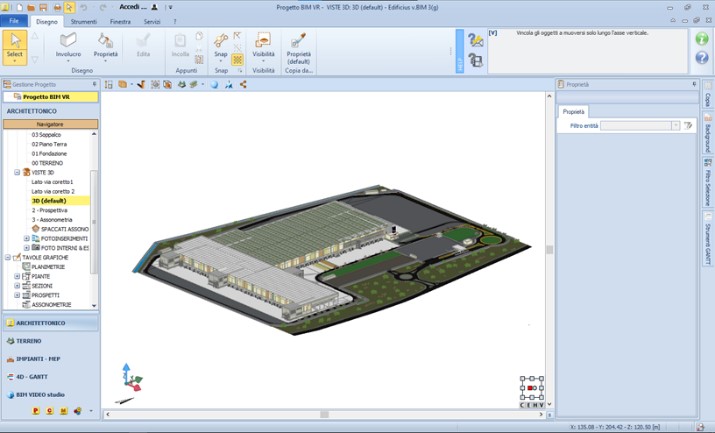The width and height of the screenshot is (715, 433).
Task: Activate the Select arrow tool
Action: coord(15,45)
